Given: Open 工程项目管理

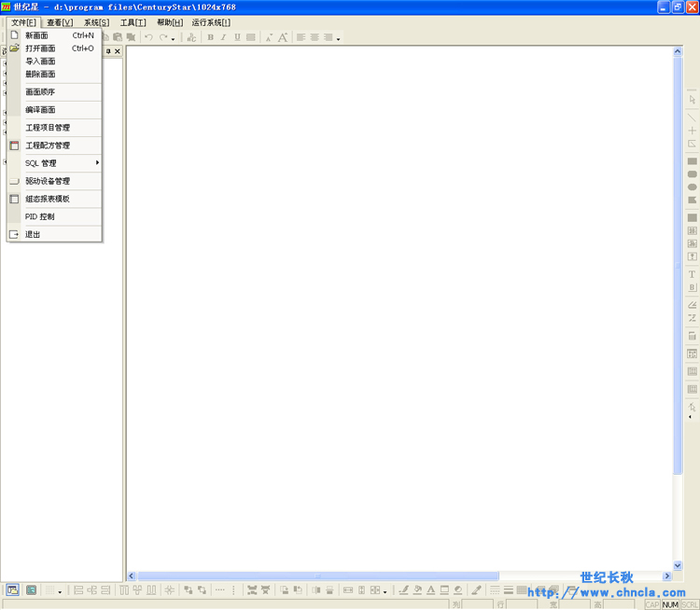Looking at the screenshot, I should coord(54,128).
